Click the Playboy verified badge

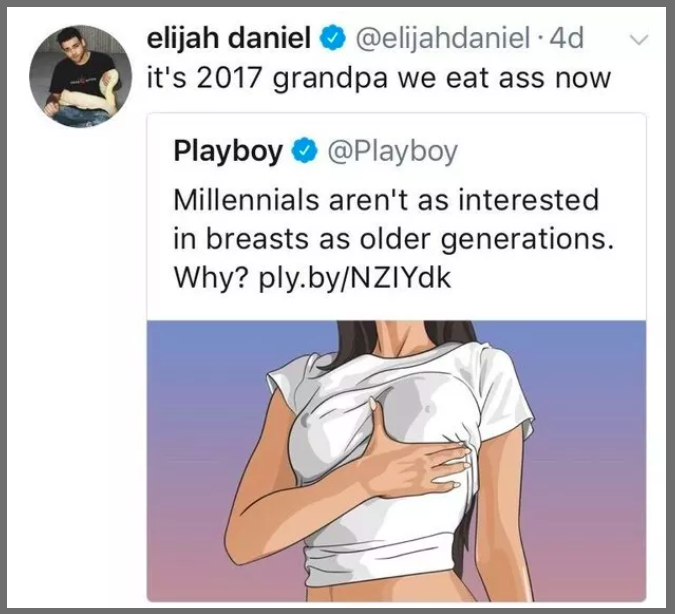pyautogui.click(x=305, y=150)
